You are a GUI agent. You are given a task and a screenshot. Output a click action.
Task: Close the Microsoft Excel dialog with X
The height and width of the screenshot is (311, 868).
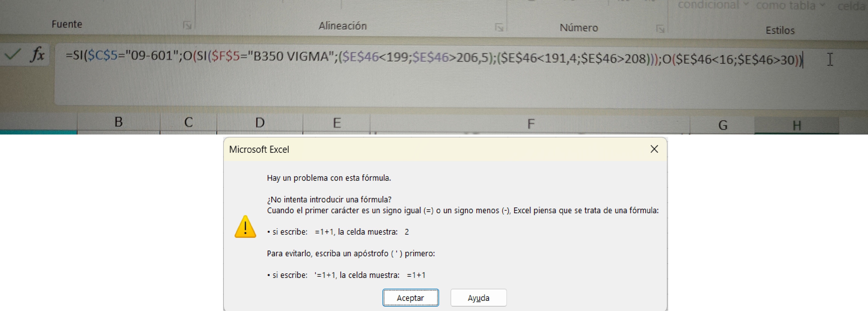pos(654,149)
